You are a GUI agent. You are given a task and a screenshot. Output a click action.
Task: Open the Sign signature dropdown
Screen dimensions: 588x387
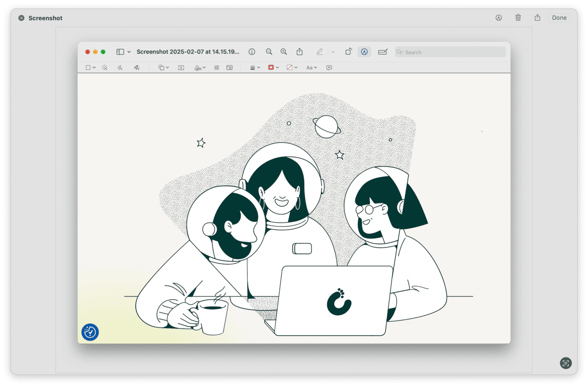click(200, 68)
